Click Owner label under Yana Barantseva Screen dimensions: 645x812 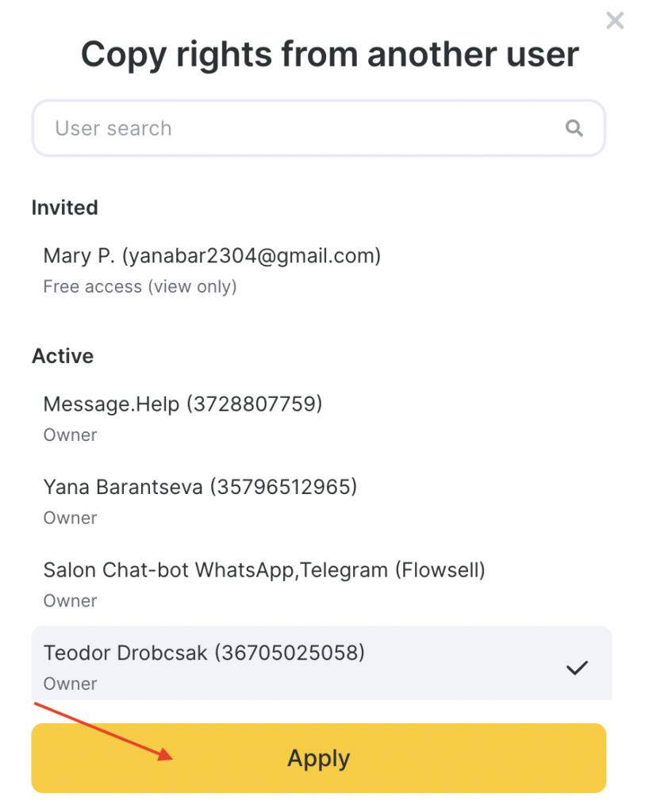coord(70,518)
